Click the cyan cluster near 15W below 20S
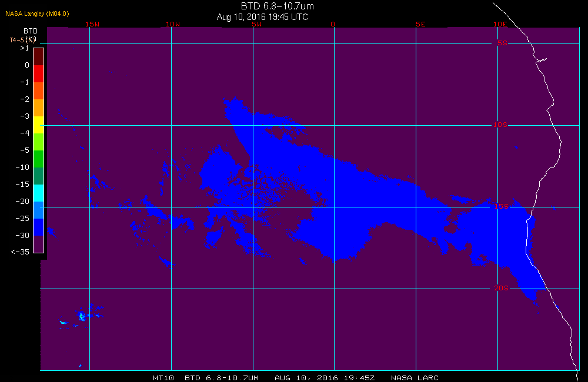Viewport: 588px width, 382px height. click(82, 316)
